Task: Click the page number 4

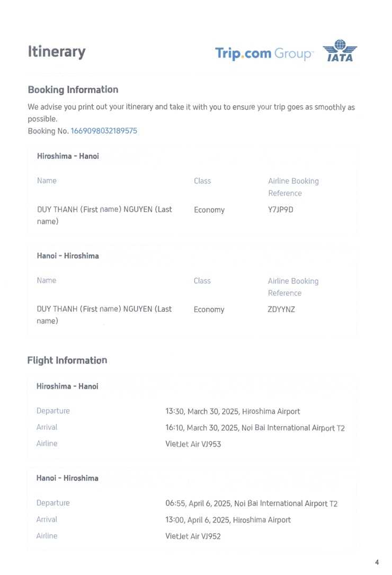Action: point(377,562)
